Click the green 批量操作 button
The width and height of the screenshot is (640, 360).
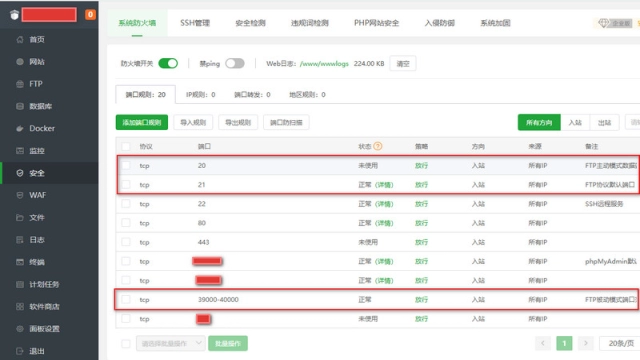click(228, 344)
